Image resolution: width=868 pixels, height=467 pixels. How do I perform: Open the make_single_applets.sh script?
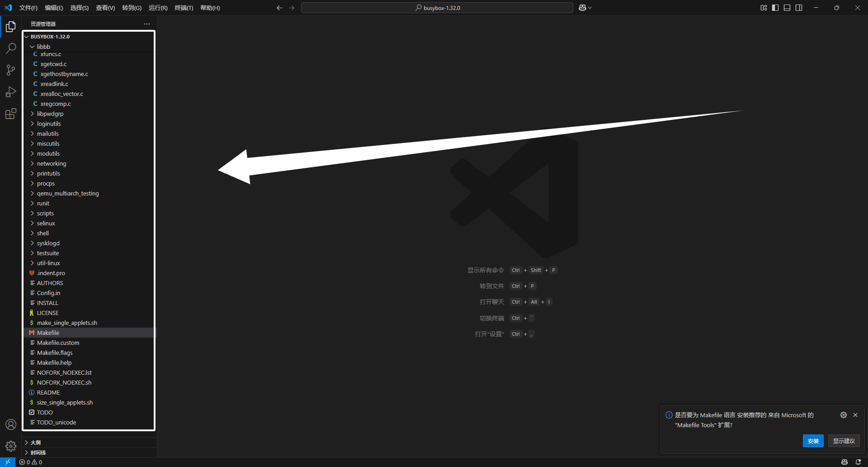pos(89,323)
